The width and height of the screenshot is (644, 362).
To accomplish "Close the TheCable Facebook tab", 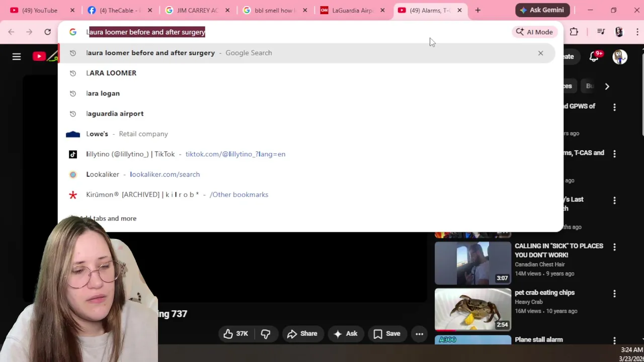I will coord(150,10).
